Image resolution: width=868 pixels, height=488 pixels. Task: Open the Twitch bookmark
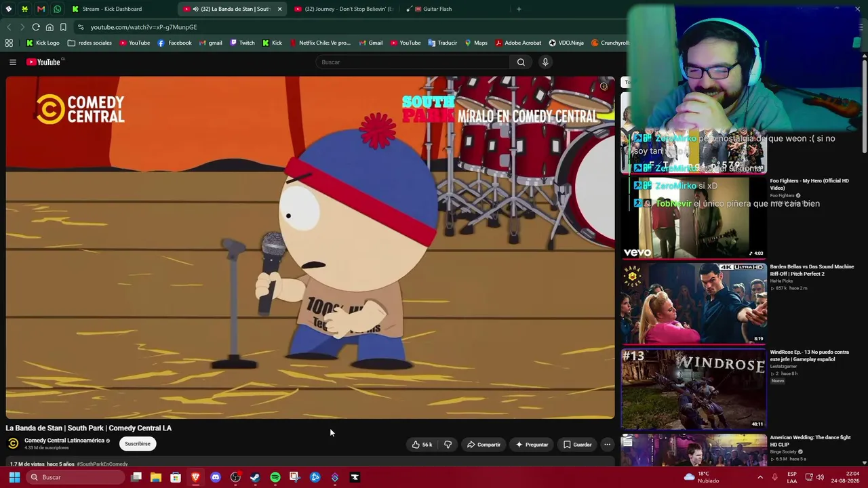(x=242, y=43)
